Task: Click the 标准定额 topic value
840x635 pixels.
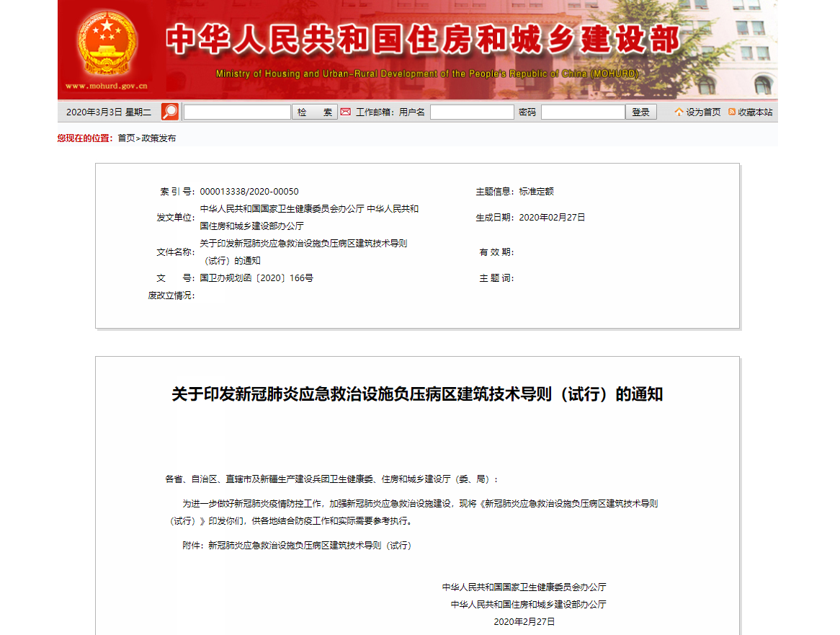Action: point(536,191)
